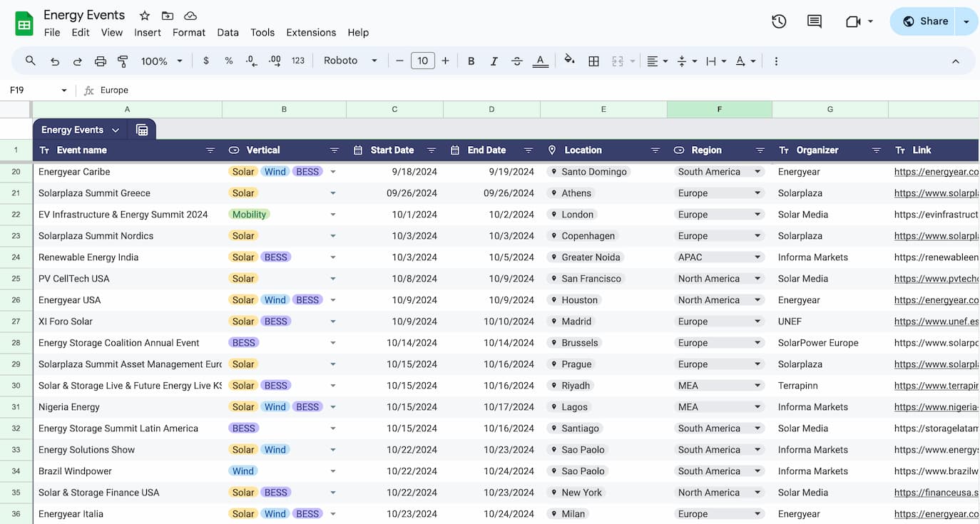Undo the last action
Image resolution: width=980 pixels, height=524 pixels.
55,61
